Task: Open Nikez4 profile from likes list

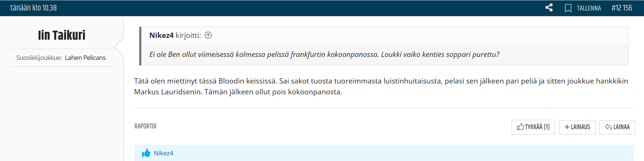Action: (164, 153)
